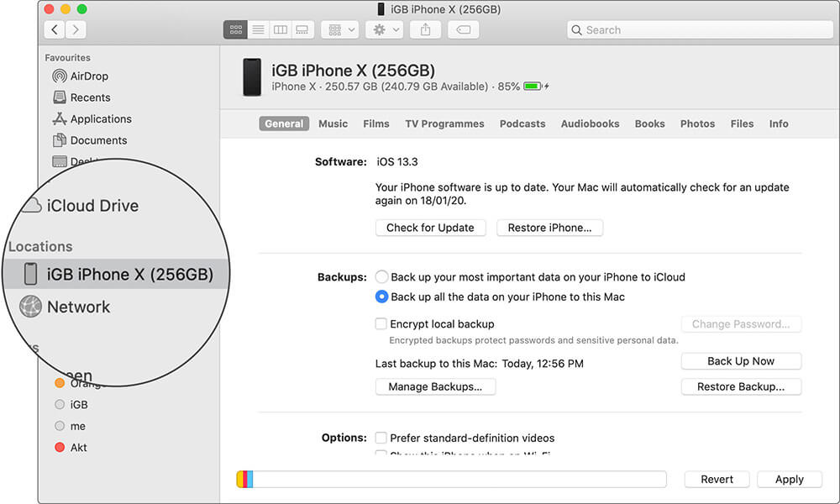Open the Files tab

742,123
